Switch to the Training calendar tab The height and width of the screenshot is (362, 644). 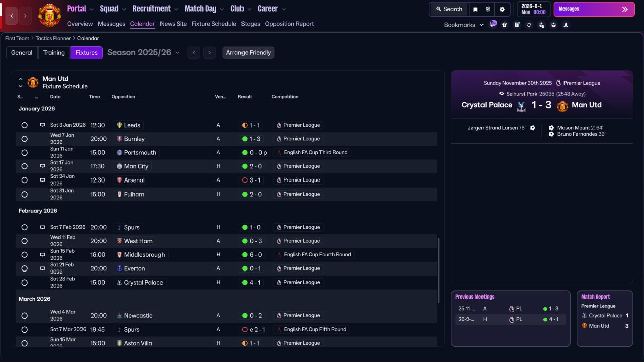[54, 53]
